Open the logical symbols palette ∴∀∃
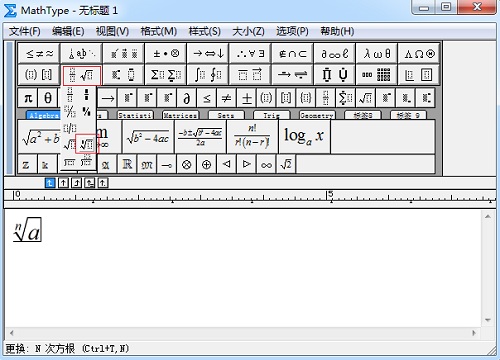 250,53
